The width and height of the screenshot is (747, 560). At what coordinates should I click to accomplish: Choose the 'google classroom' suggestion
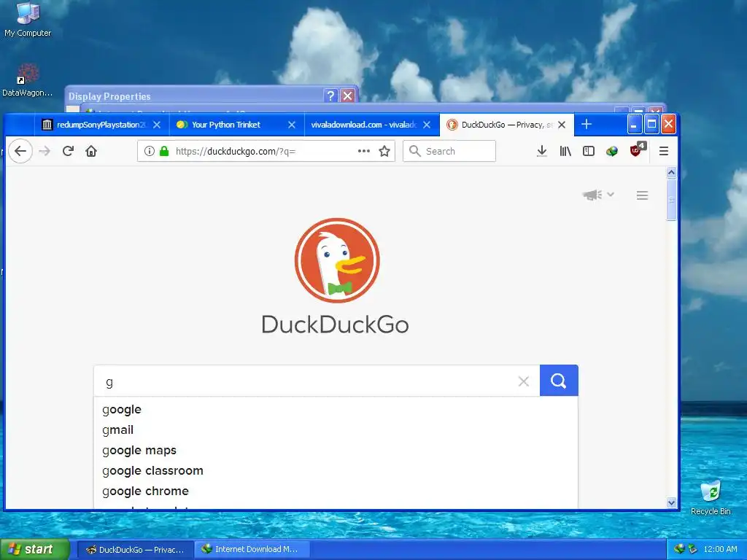click(x=336, y=471)
